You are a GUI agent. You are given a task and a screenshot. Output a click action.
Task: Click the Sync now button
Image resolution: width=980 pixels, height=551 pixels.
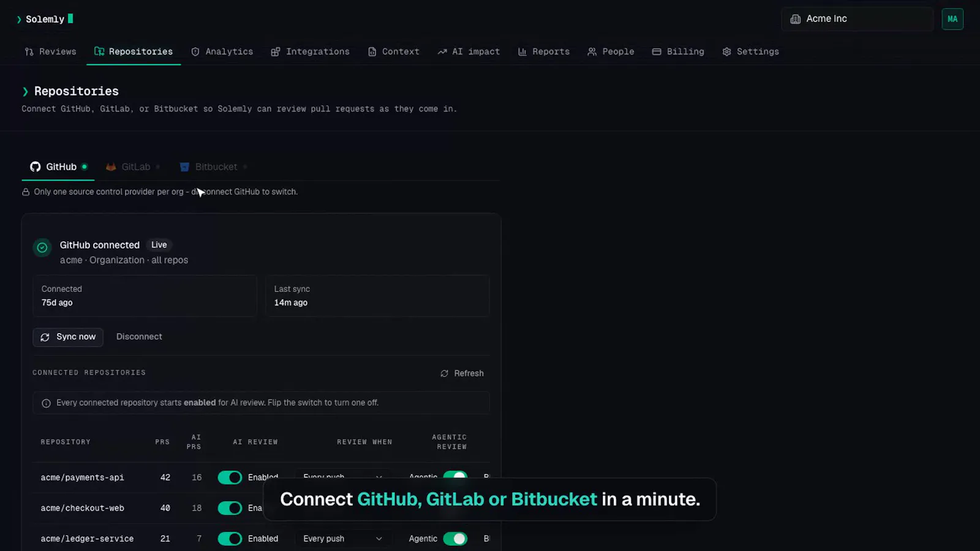tap(68, 337)
